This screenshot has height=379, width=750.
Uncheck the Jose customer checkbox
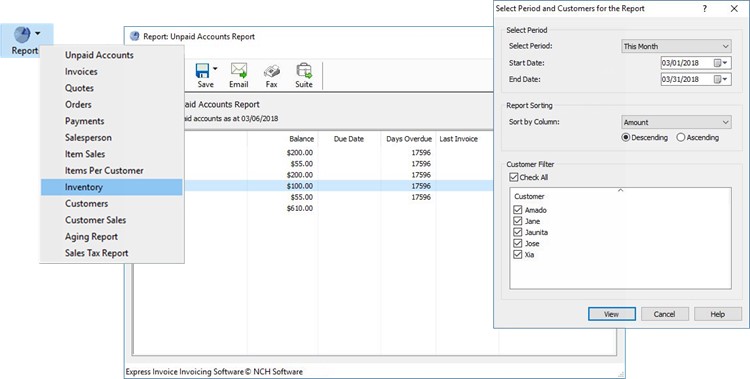[x=517, y=244]
